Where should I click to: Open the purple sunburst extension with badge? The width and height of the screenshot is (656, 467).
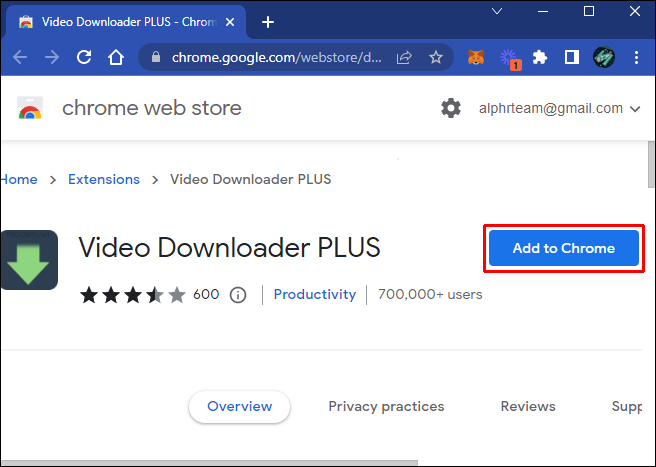(x=510, y=59)
